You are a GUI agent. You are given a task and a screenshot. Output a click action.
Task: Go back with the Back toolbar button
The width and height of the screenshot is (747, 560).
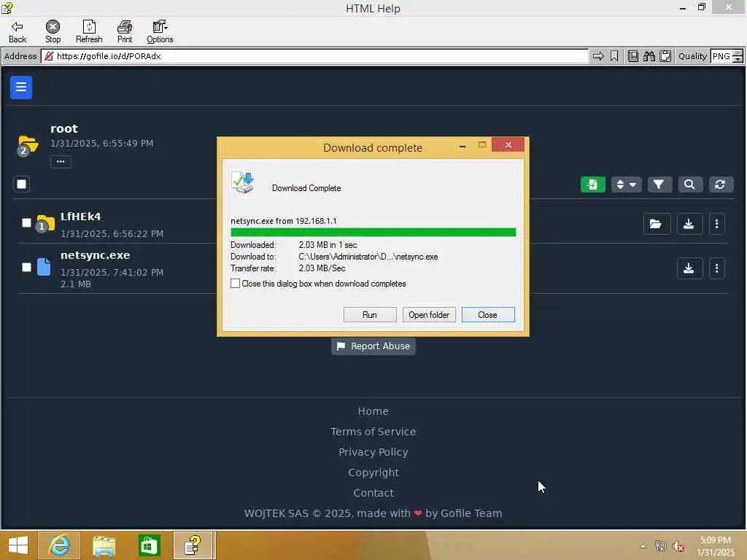pyautogui.click(x=18, y=32)
